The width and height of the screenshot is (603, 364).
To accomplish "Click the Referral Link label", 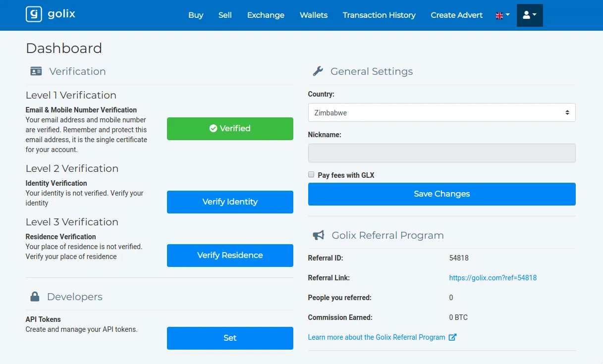I will [x=329, y=278].
